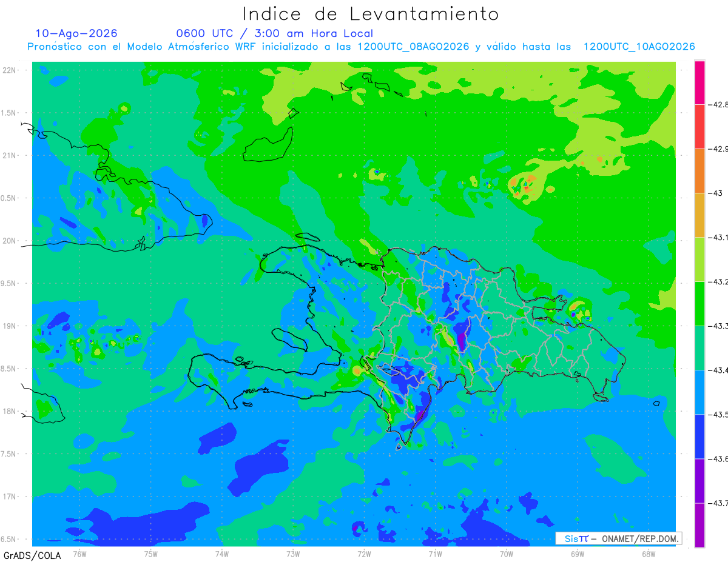
Task: Click the '21N' latitude label
Action: click(10, 155)
